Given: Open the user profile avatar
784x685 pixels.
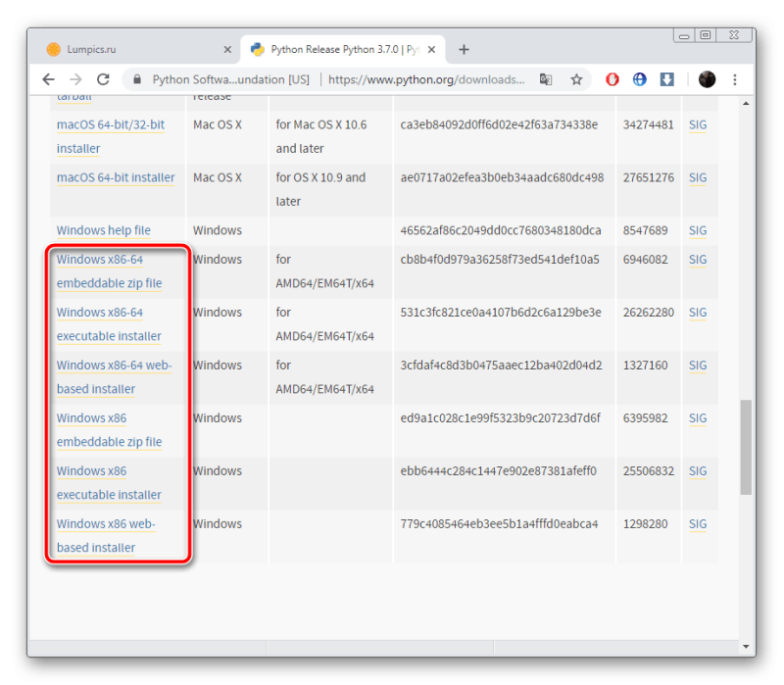Looking at the screenshot, I should point(707,79).
